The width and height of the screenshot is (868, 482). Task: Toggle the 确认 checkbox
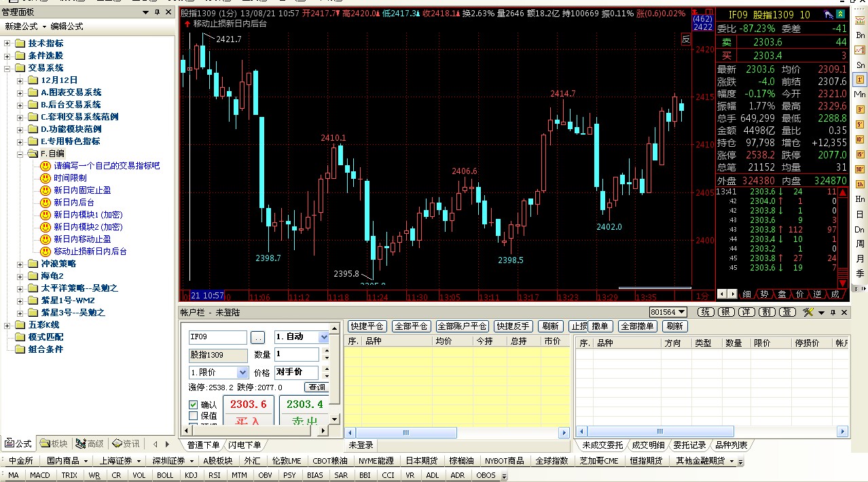[194, 404]
